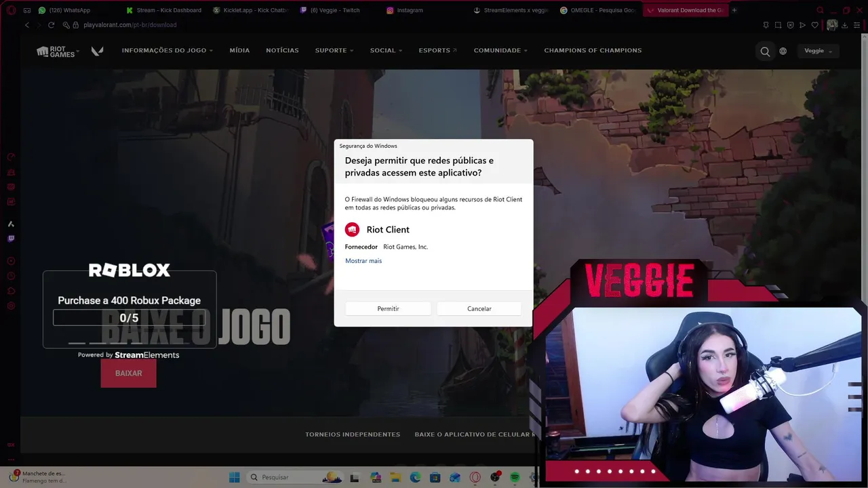The width and height of the screenshot is (868, 488).
Task: Open the news widget Manchete de es...
Action: point(37,477)
